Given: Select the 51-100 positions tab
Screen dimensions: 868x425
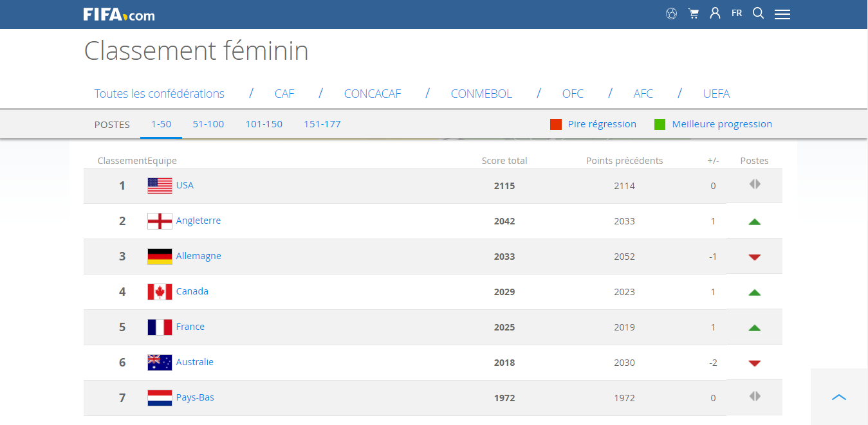Looking at the screenshot, I should click(x=208, y=124).
